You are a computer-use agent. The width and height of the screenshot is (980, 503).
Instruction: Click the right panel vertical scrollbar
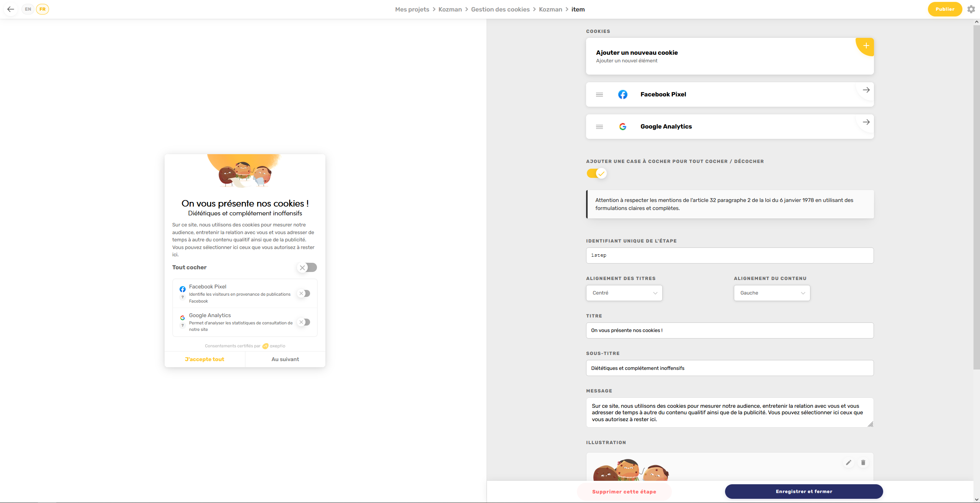tap(977, 197)
